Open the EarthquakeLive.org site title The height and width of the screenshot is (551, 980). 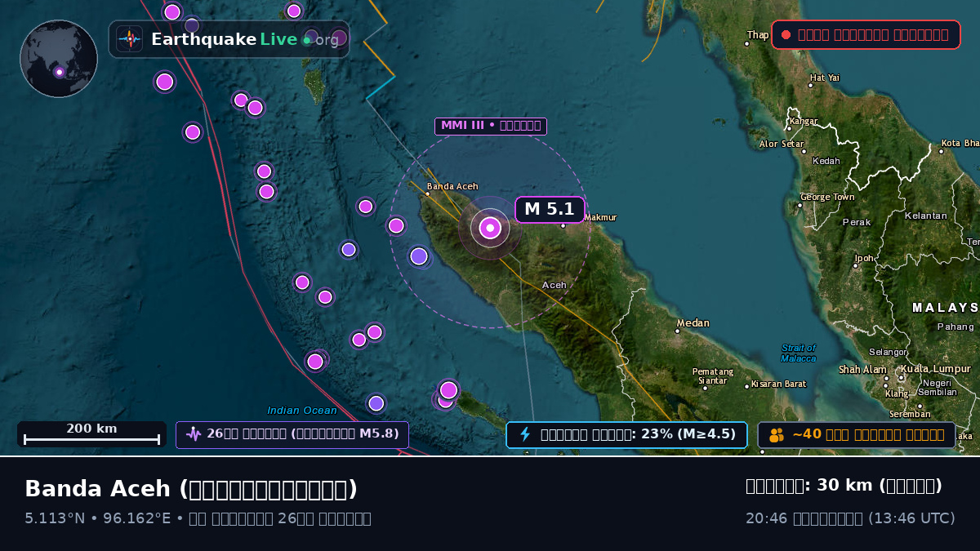(245, 39)
